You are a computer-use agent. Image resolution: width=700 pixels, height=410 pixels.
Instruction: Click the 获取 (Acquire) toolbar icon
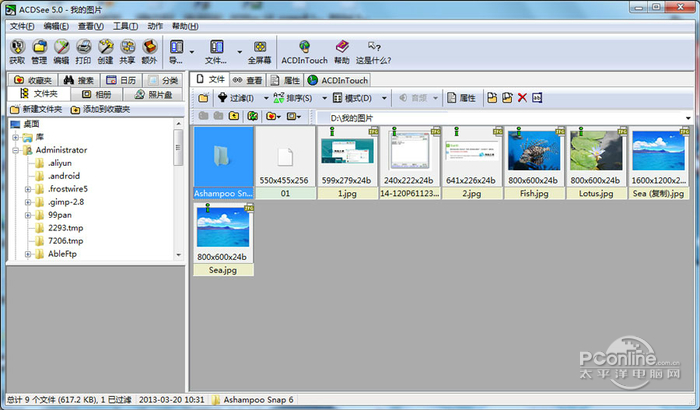[16, 50]
